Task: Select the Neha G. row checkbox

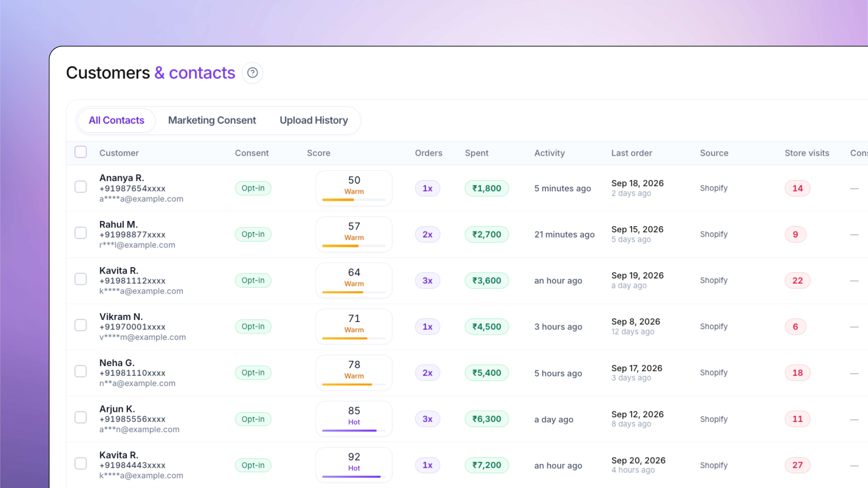Action: click(x=81, y=371)
